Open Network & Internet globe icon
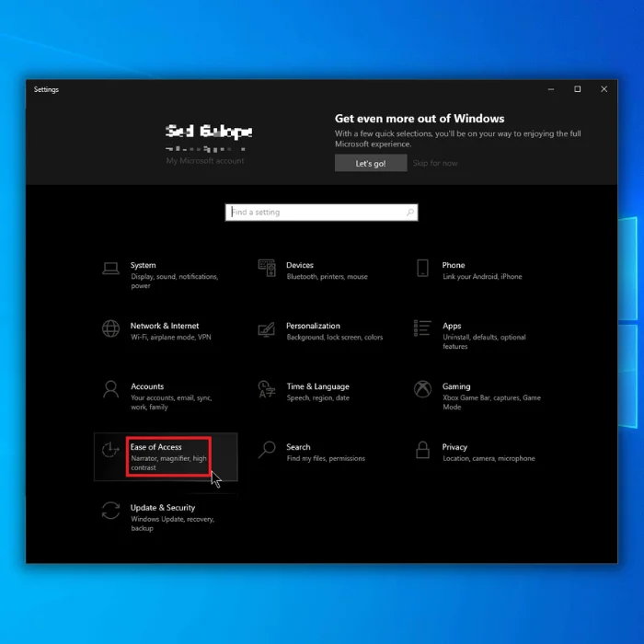The width and height of the screenshot is (644, 644). tap(110, 328)
